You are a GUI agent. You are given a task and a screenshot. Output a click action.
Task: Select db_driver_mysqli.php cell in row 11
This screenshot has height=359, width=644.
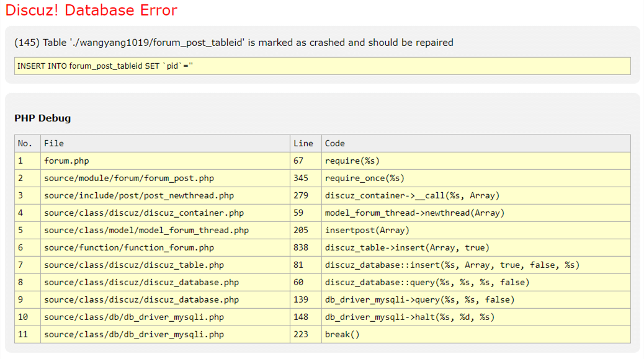pos(166,334)
